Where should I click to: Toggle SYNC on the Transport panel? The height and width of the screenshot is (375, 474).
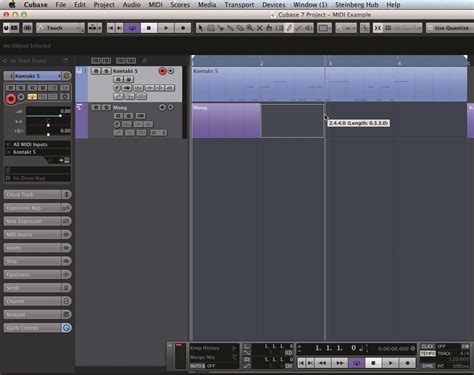[x=428, y=366]
